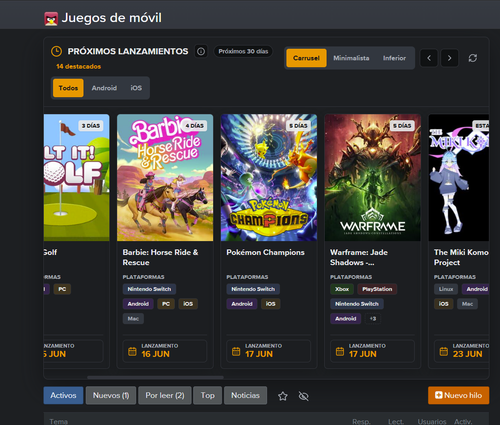Go to previous carousel slide arrow

[x=429, y=58]
